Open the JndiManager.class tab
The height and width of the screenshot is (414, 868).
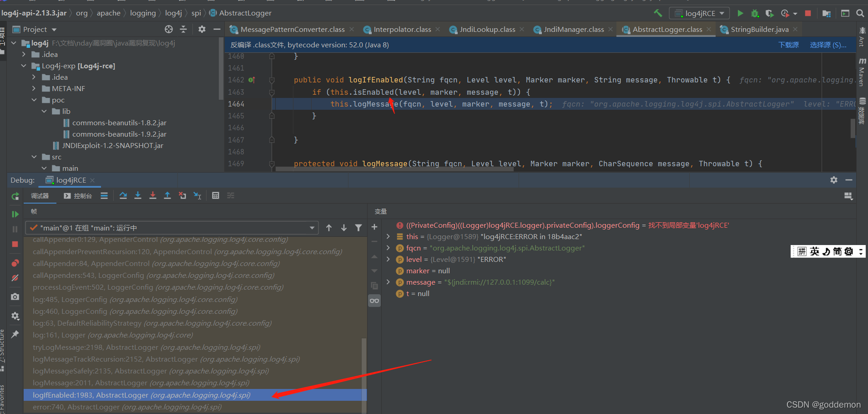point(573,30)
